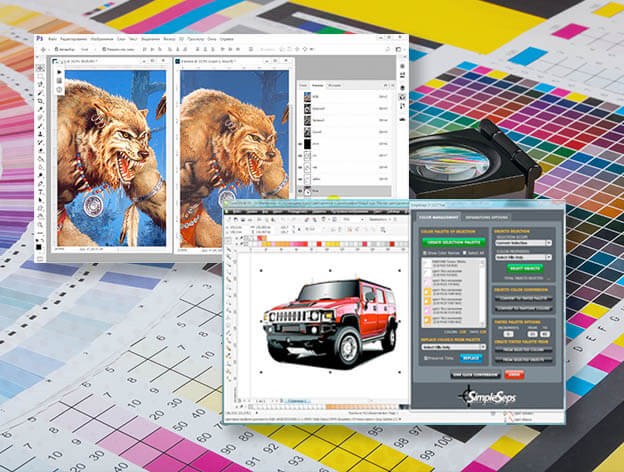Click the Increments input field in SimpleSeps

click(509, 334)
